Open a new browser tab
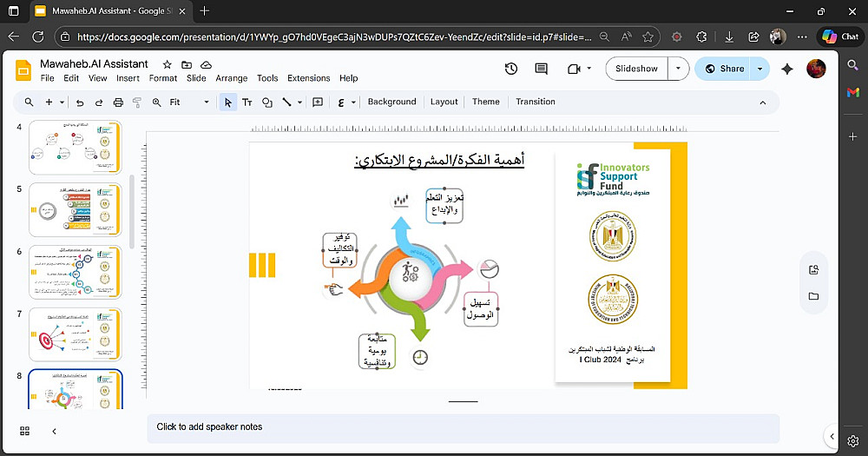Screen dimensions: 868x456 click(x=204, y=10)
